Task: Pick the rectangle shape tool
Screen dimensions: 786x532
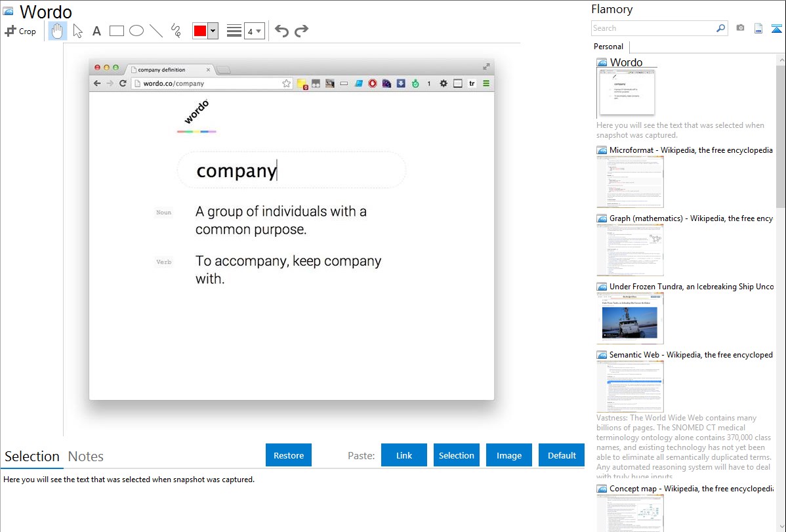Action: pos(116,31)
